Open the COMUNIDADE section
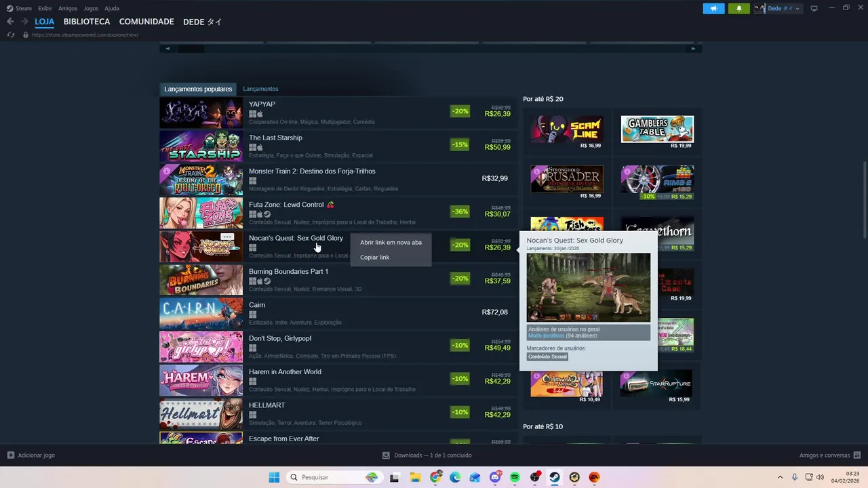This screenshot has height=488, width=868. [146, 22]
